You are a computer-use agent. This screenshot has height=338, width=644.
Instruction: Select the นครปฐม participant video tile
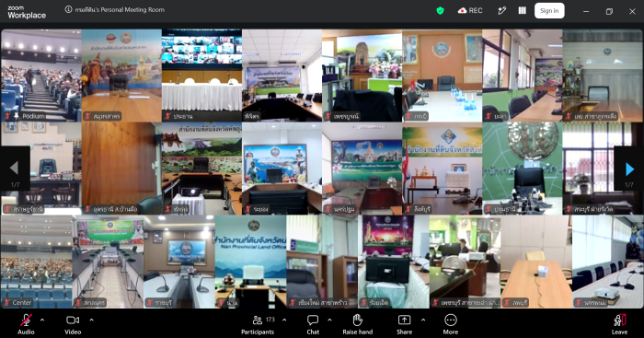pos(362,169)
